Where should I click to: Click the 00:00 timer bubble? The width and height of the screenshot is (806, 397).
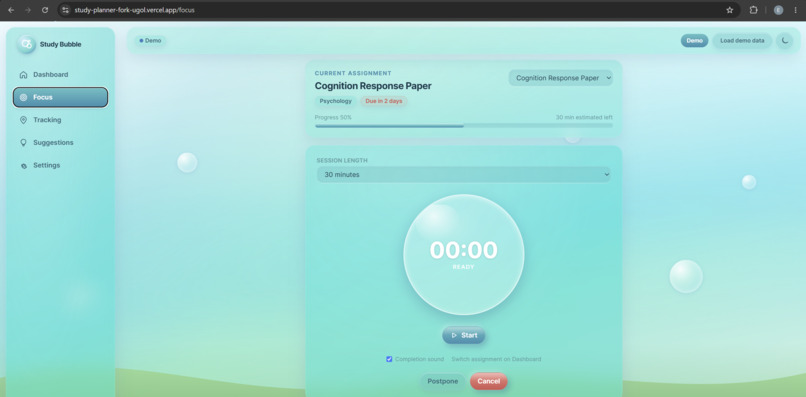click(x=464, y=254)
